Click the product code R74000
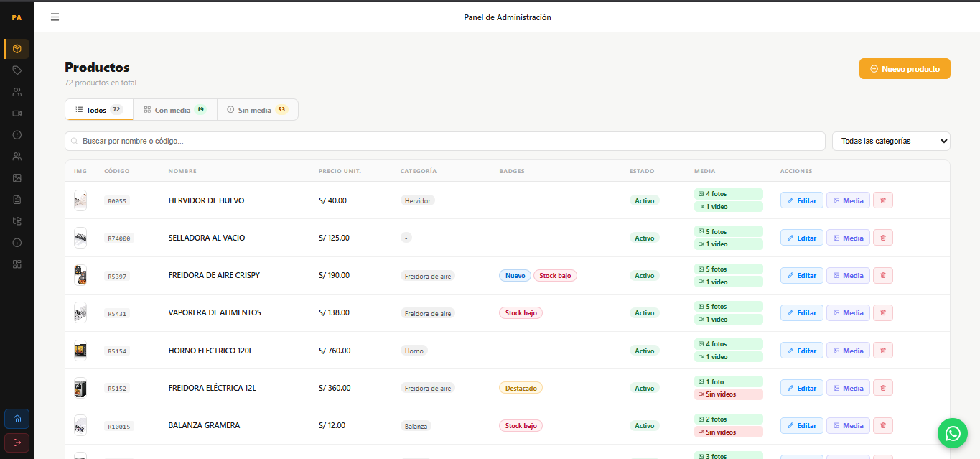Viewport: 980px width, 459px height. tap(119, 238)
